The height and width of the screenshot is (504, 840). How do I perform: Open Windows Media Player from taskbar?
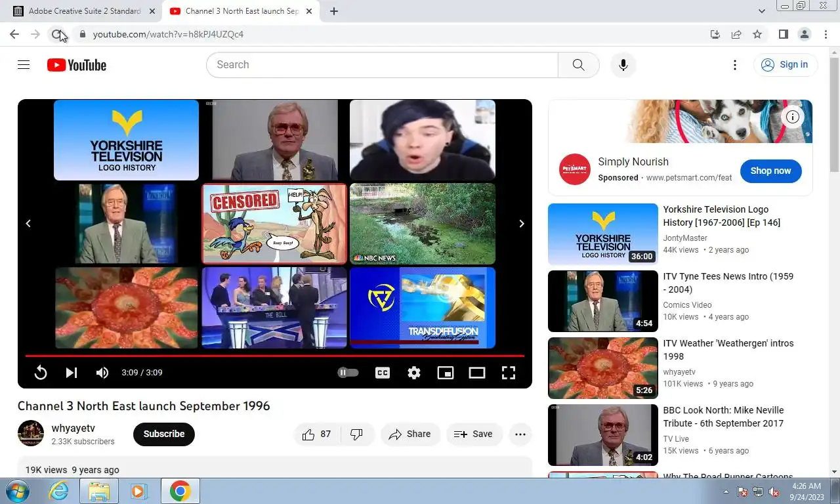[138, 491]
